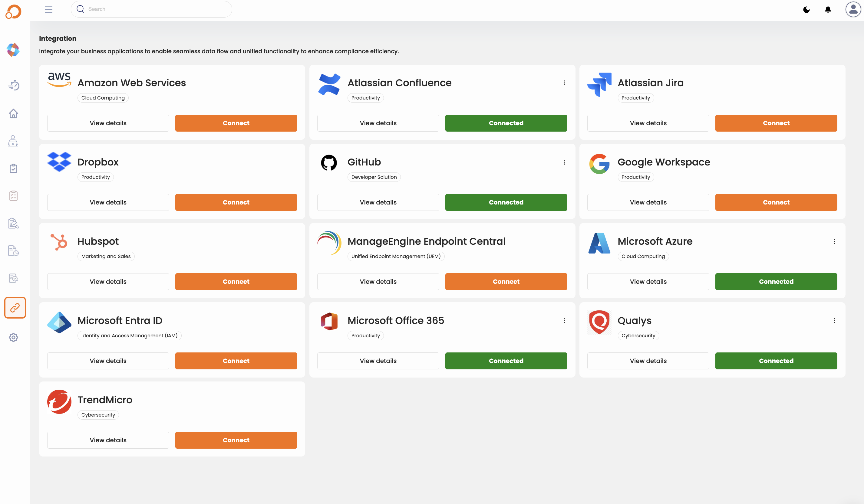Viewport: 864px width, 504px height.
Task: Open the Settings gear in sidebar
Action: pyautogui.click(x=13, y=338)
